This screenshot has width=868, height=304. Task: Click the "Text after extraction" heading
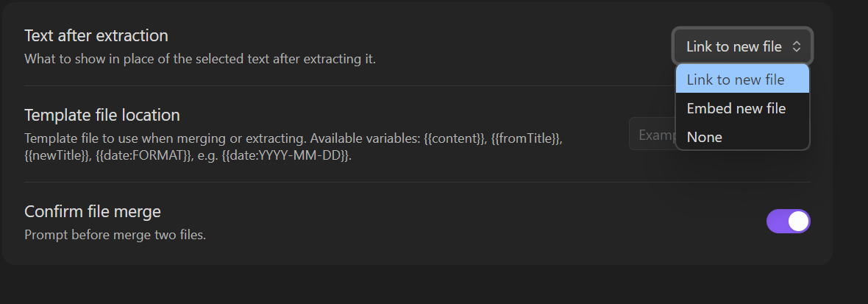coord(96,35)
